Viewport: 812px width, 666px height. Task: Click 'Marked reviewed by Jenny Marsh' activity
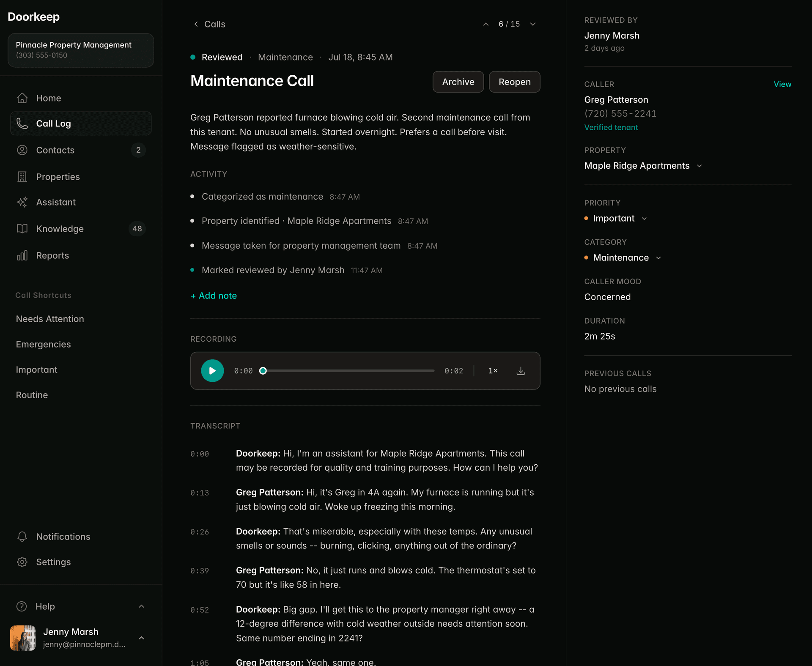click(x=273, y=270)
